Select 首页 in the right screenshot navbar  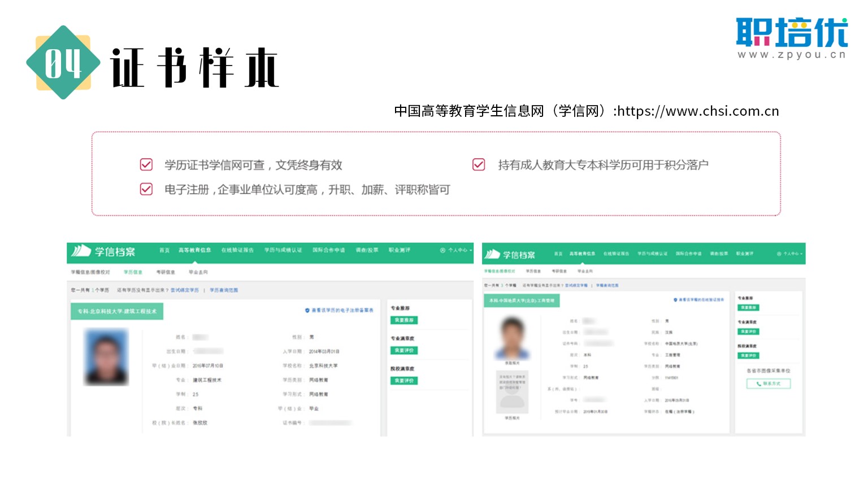click(x=558, y=254)
